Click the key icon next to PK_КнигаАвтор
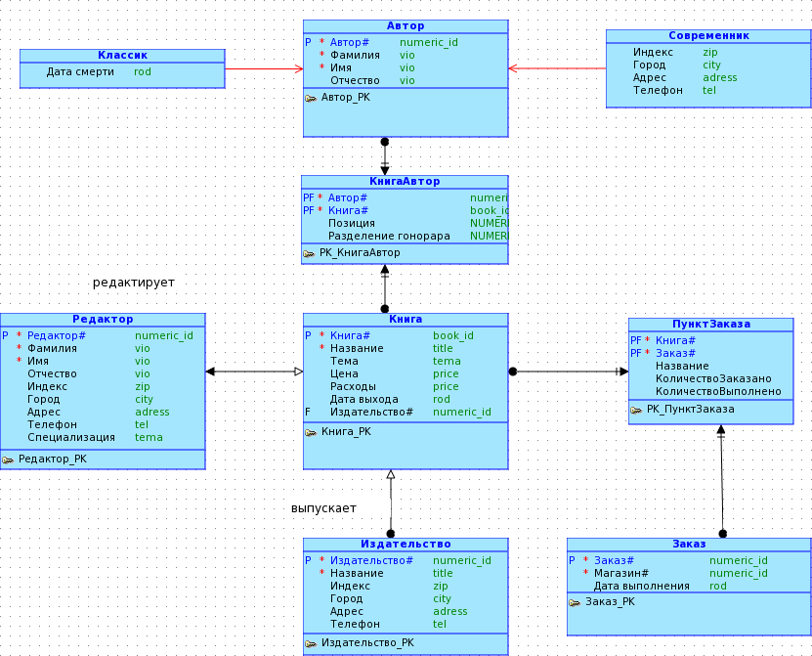 309,253
